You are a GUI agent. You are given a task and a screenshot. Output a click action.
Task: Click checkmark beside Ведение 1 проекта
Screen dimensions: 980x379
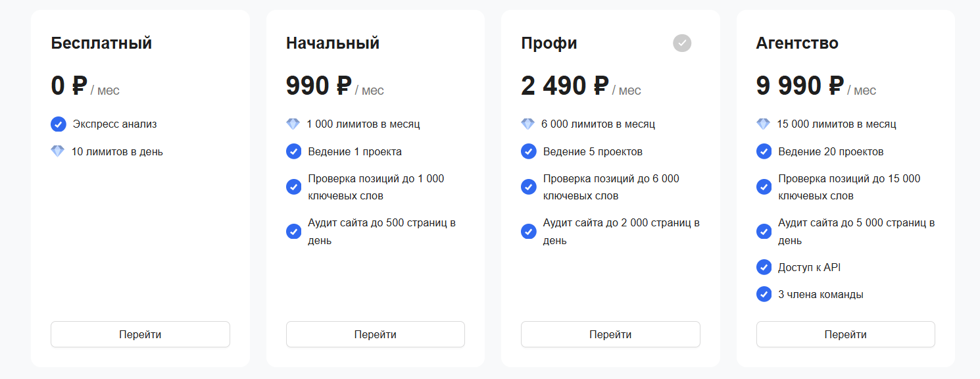pos(294,151)
